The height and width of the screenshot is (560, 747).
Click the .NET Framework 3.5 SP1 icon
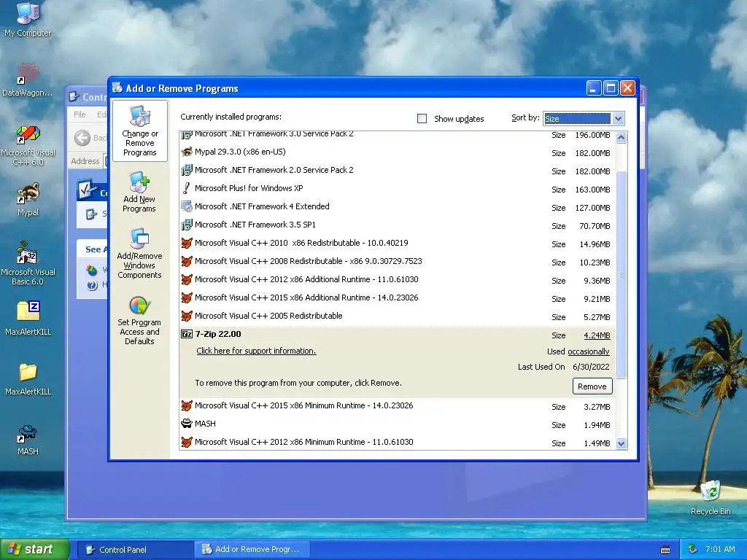(187, 225)
